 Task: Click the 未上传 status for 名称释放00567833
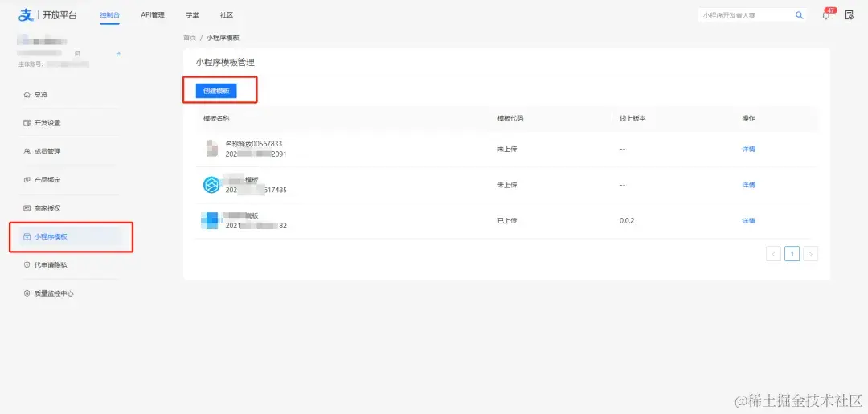507,149
